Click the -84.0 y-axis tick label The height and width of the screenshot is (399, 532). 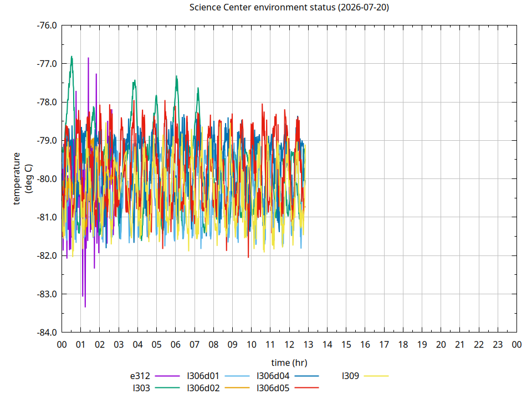tap(47, 332)
